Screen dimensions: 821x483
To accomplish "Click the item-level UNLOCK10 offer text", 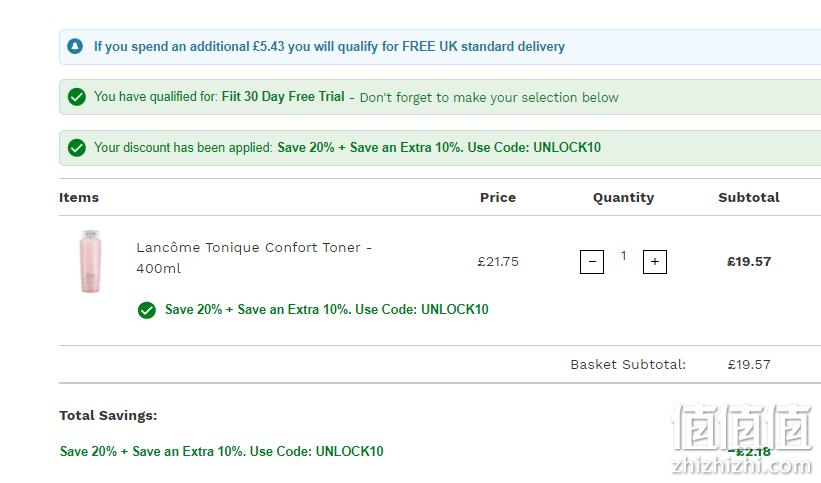I will click(x=327, y=309).
